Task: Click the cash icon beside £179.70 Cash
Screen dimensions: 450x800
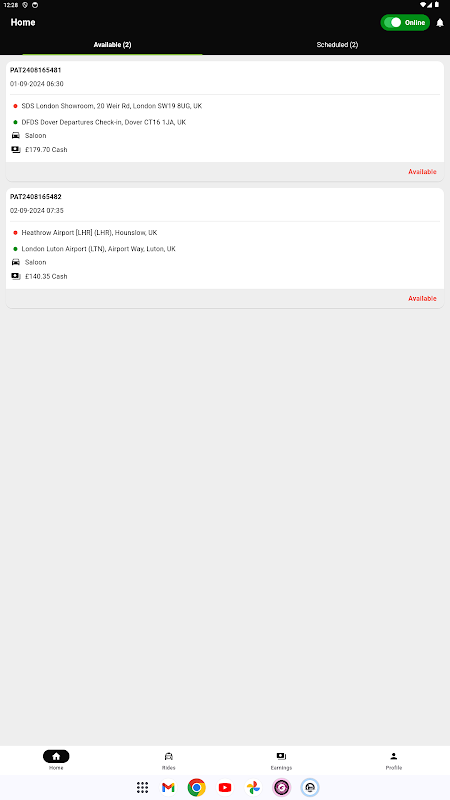Action: point(16,149)
